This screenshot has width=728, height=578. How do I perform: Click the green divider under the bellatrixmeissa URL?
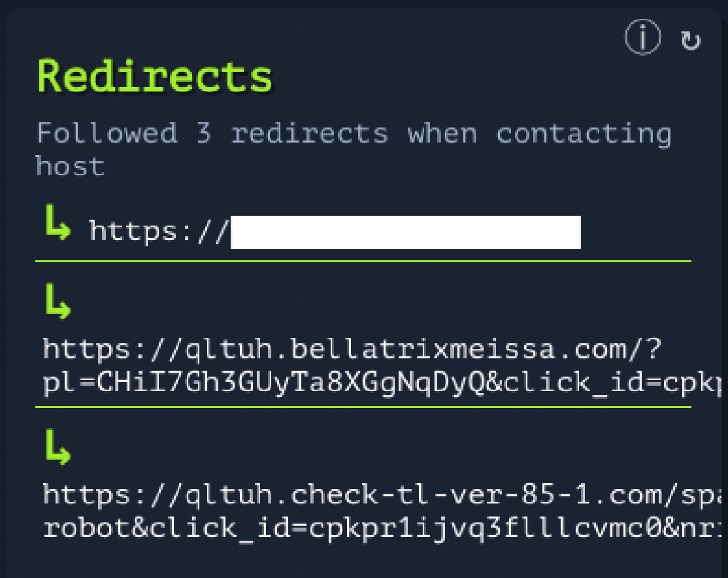pyautogui.click(x=363, y=407)
